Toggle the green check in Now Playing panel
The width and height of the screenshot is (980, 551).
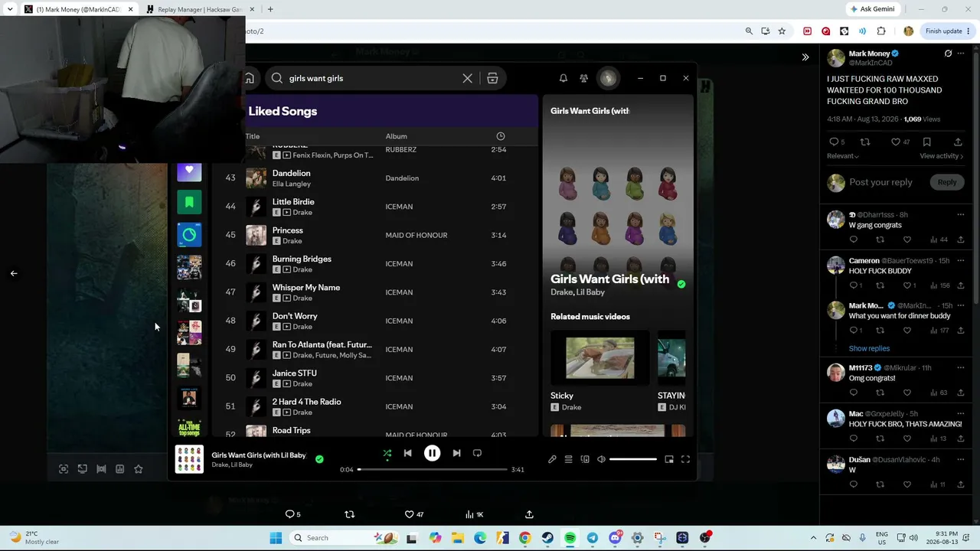tap(681, 284)
